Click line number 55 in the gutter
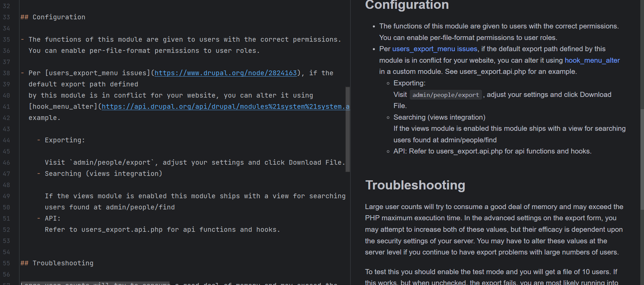Image resolution: width=644 pixels, height=285 pixels. pyautogui.click(x=6, y=263)
